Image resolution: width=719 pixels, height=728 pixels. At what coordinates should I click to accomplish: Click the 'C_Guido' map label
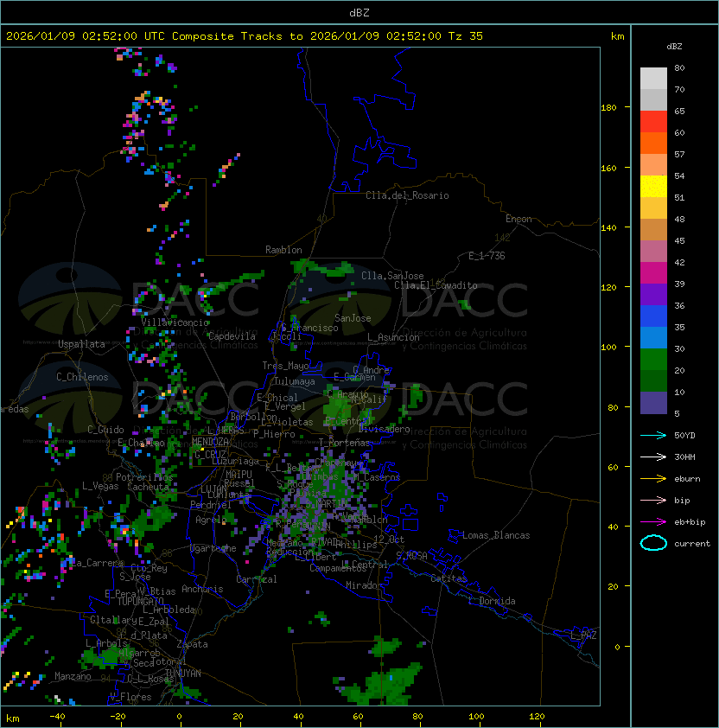105,430
